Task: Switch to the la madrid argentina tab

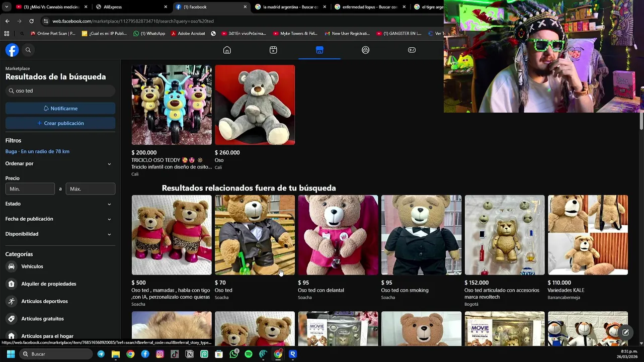Action: coord(291,7)
